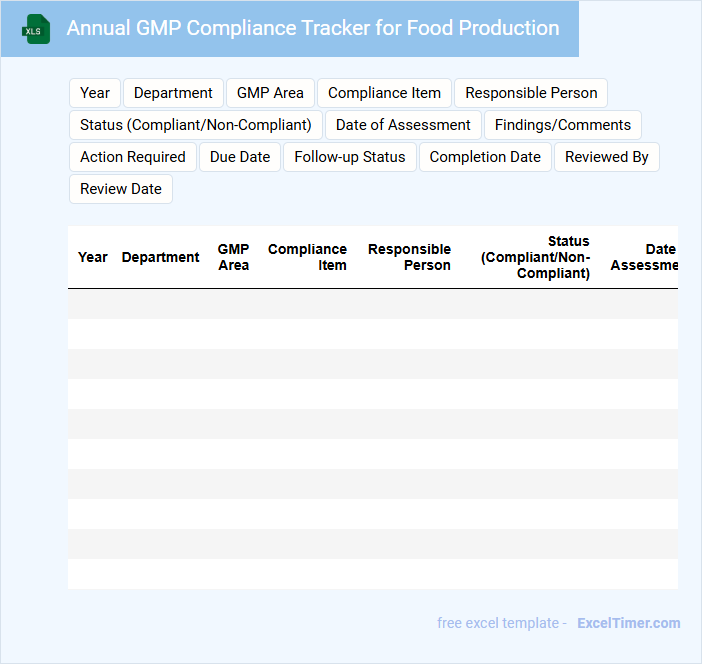This screenshot has height=664, width=702.
Task: Click the Year column header in table
Action: click(93, 257)
